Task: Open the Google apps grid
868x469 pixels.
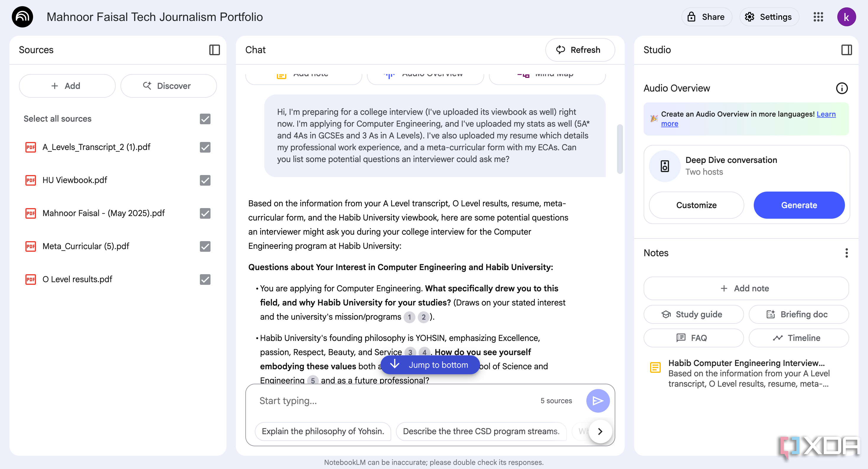Action: (x=818, y=17)
